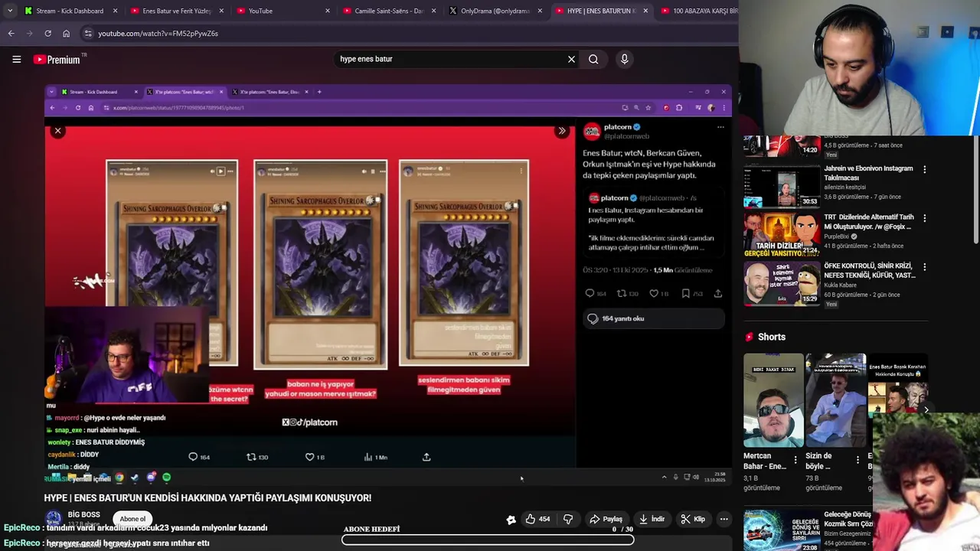Click double-chevron collapse icon in video's X post

[562, 131]
